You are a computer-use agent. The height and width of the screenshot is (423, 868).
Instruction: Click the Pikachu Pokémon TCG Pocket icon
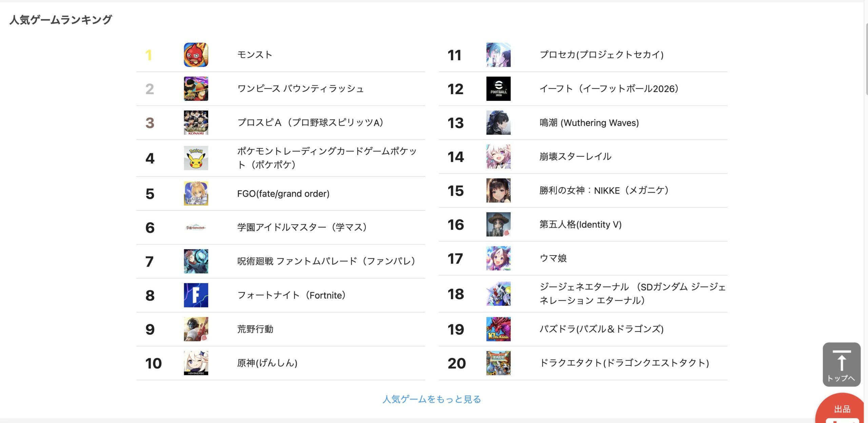[x=196, y=158]
